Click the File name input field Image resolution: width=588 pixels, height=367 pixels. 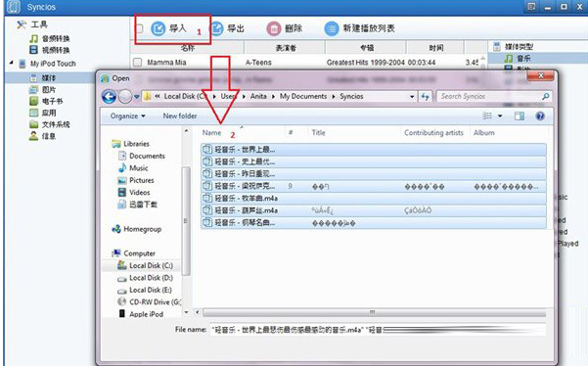pos(378,330)
